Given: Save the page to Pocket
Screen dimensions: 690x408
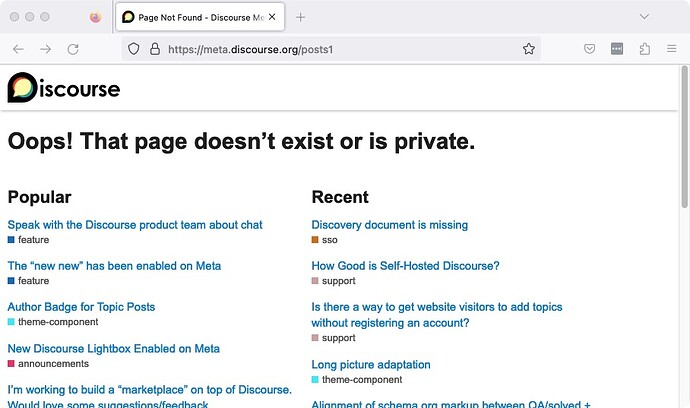Looking at the screenshot, I should tap(589, 49).
